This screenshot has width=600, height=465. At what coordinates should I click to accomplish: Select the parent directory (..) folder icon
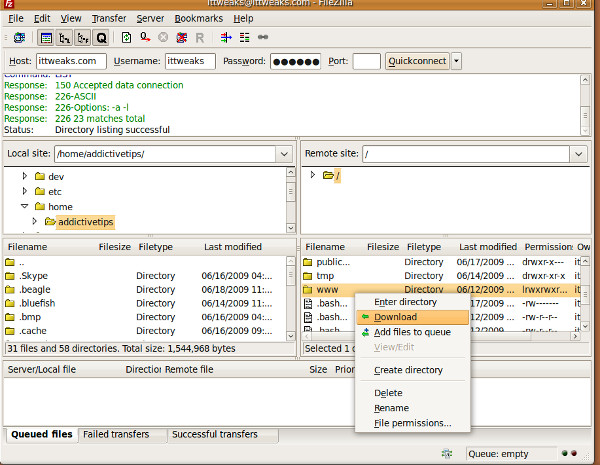(10, 263)
